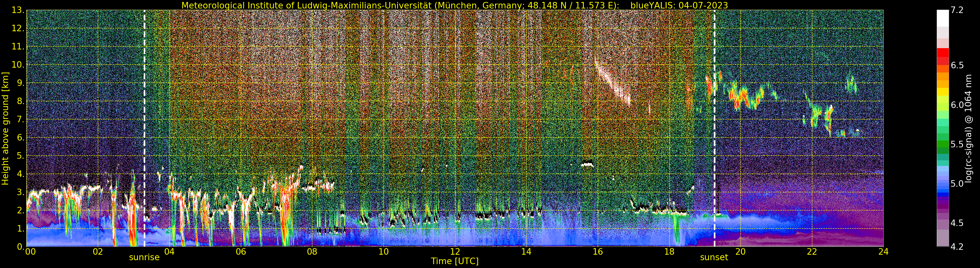The width and height of the screenshot is (980, 268).
Task: Click the time tick label '20'
Action: (x=740, y=252)
